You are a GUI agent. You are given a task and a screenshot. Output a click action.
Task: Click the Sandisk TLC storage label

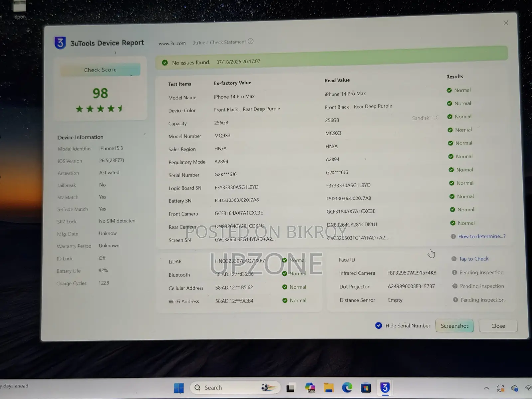click(425, 118)
